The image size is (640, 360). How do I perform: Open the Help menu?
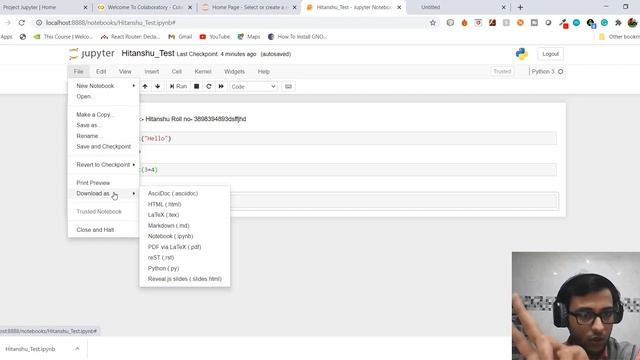(x=264, y=71)
